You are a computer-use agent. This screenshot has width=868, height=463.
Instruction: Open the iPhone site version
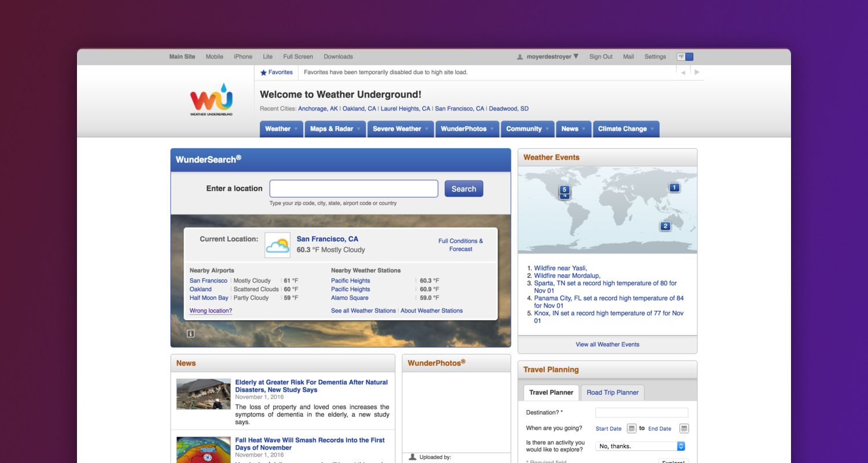[x=243, y=57]
